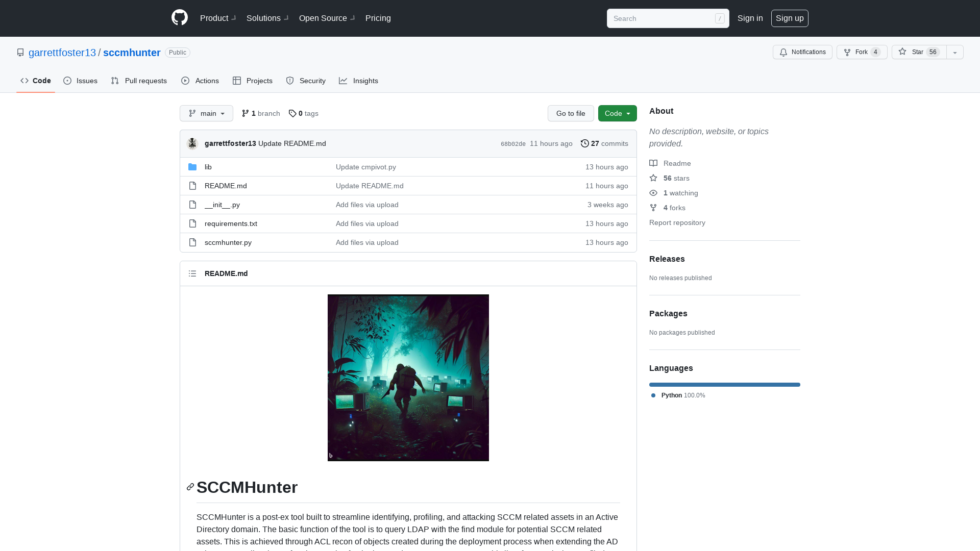
Task: Click the README.md heading above the readme
Action: tap(226, 273)
